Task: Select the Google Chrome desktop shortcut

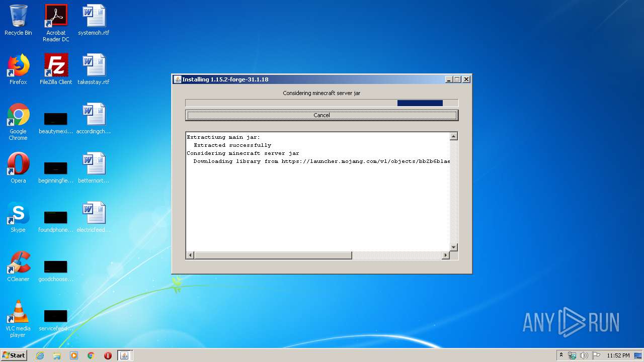Action: (x=18, y=122)
